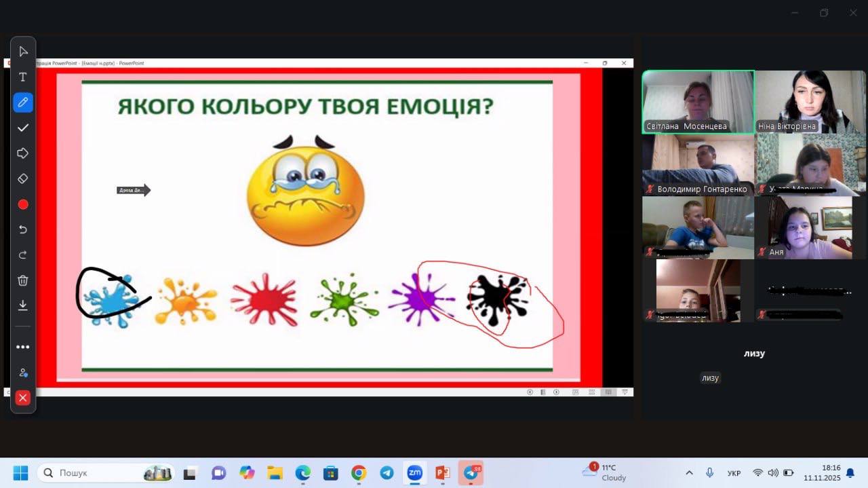Select the Draw pencil tool
This screenshot has height=488, width=868.
pyautogui.click(x=23, y=102)
